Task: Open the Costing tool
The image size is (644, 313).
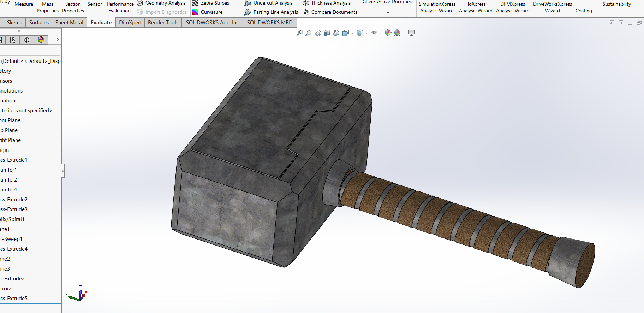Action: 584,11
